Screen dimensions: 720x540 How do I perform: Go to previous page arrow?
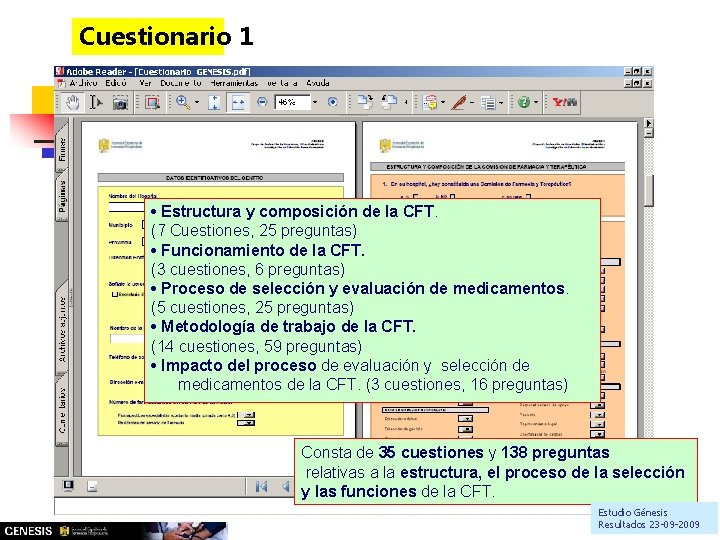[x=286, y=486]
